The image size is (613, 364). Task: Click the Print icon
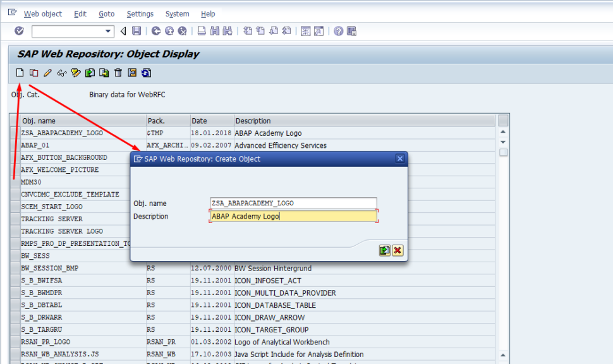tap(201, 31)
